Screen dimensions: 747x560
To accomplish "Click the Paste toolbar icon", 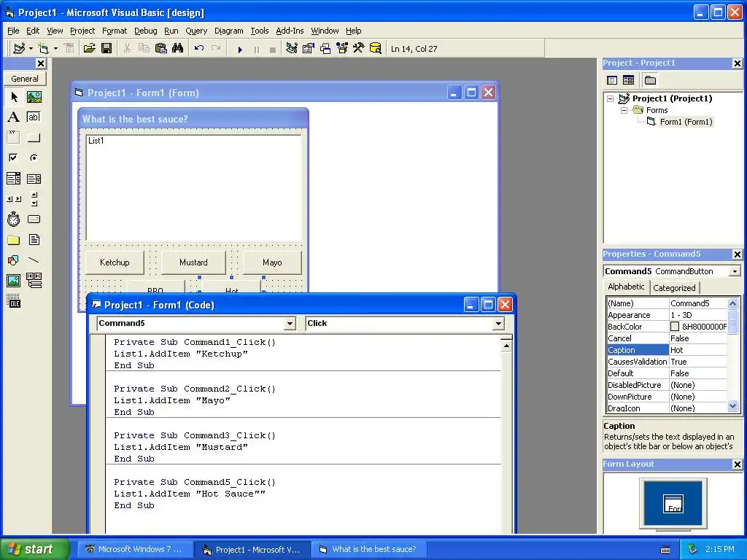I will (x=161, y=49).
